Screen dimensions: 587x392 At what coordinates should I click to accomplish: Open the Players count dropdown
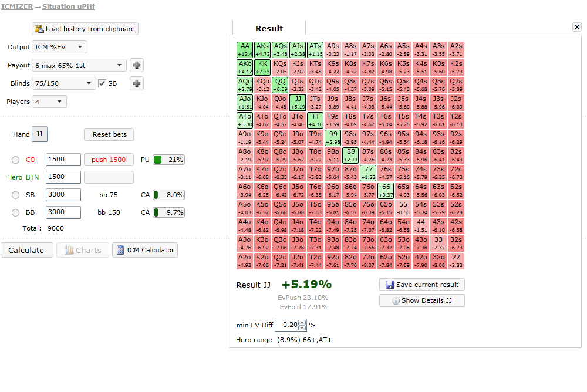click(49, 102)
